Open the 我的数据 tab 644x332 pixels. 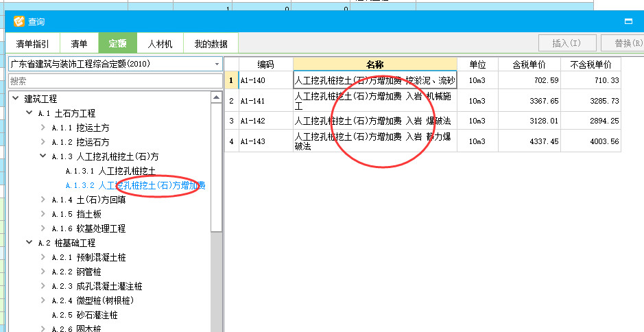[x=211, y=43]
